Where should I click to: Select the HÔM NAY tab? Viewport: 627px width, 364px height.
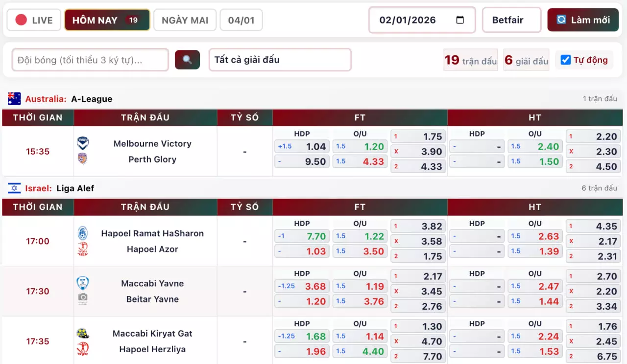[x=107, y=20]
